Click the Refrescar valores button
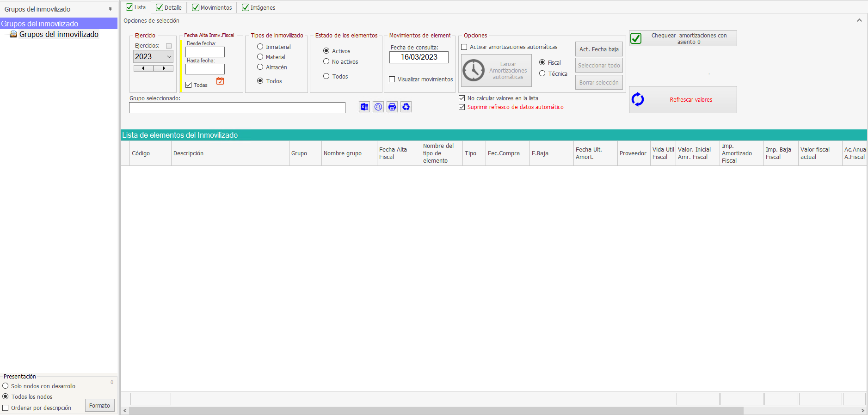Screen dimensions: 868x415 click(683, 100)
